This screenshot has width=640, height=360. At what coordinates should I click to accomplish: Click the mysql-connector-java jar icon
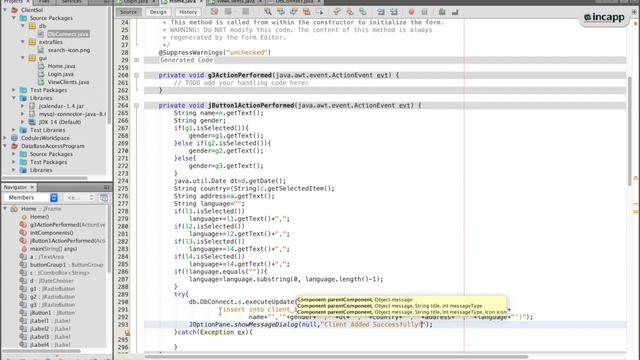click(32, 114)
